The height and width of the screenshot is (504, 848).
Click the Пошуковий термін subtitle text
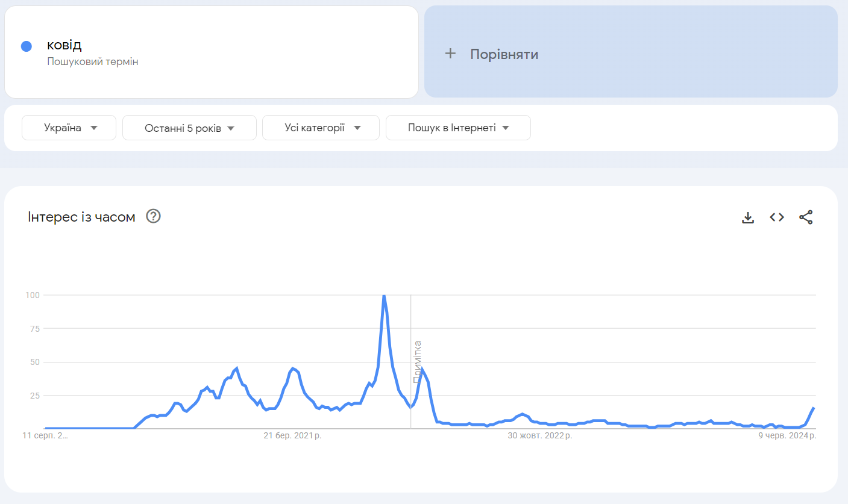pyautogui.click(x=93, y=61)
